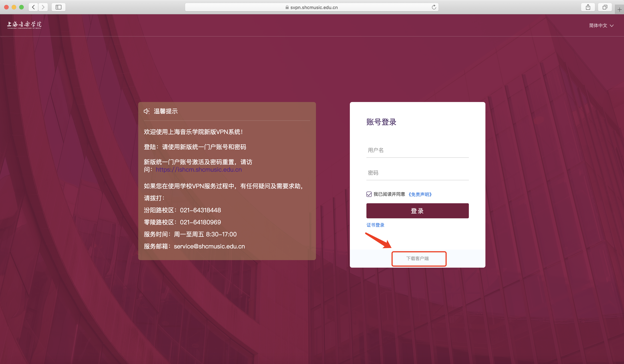Click the 温馨提示 notice title
The height and width of the screenshot is (364, 624).
click(166, 111)
